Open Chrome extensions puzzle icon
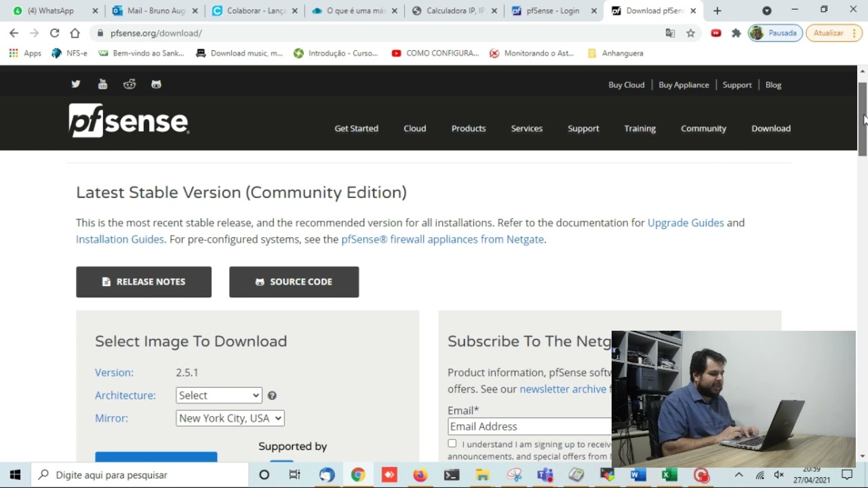 tap(736, 33)
